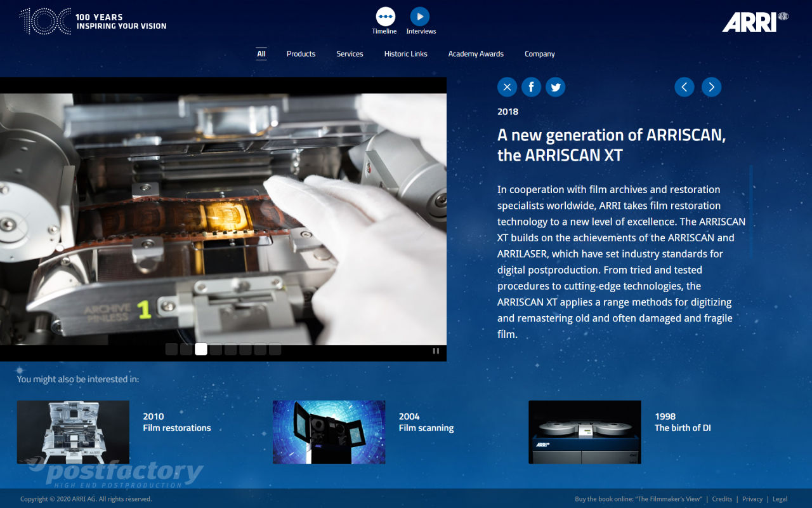Show eighth slideshow image dot

[x=275, y=349]
